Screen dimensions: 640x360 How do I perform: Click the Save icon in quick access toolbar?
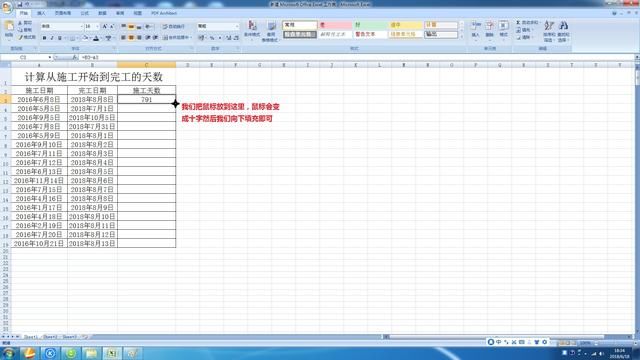(20, 4)
